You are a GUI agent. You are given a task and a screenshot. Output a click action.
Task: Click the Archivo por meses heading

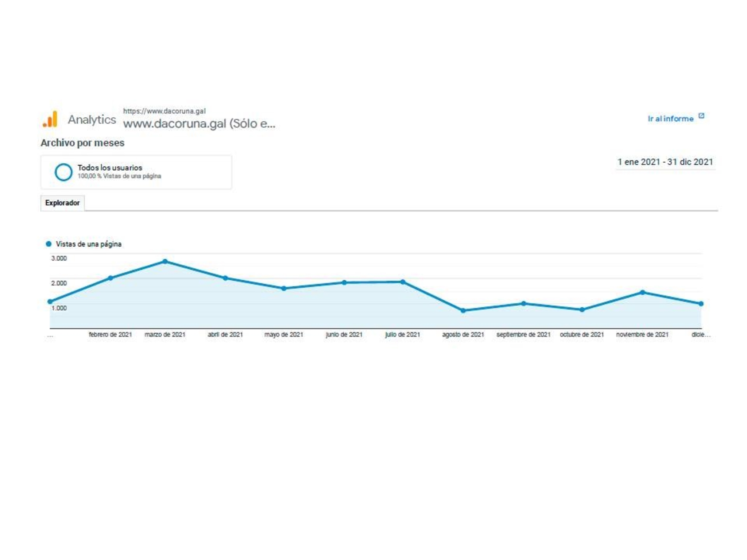(82, 143)
